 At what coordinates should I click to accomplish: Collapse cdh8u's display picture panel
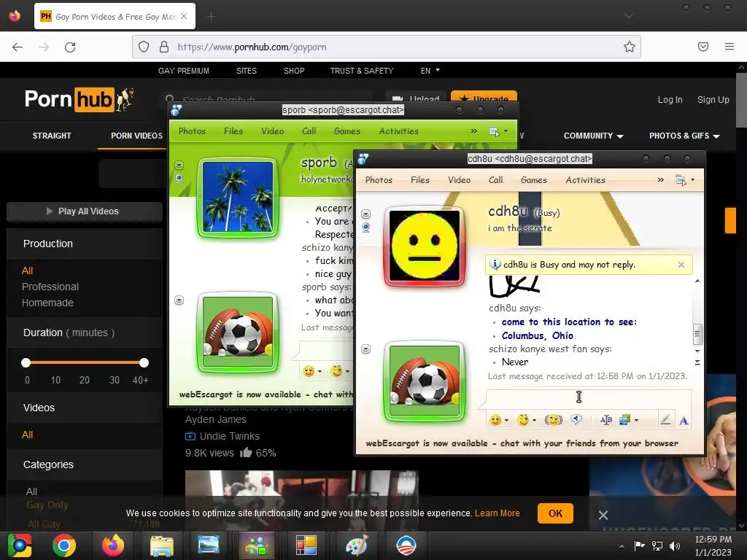(366, 214)
